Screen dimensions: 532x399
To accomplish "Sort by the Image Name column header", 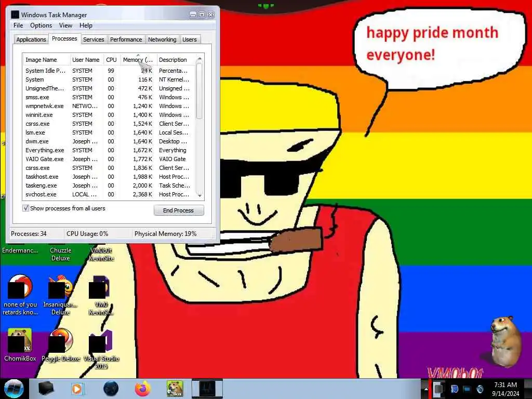I will 46,60.
